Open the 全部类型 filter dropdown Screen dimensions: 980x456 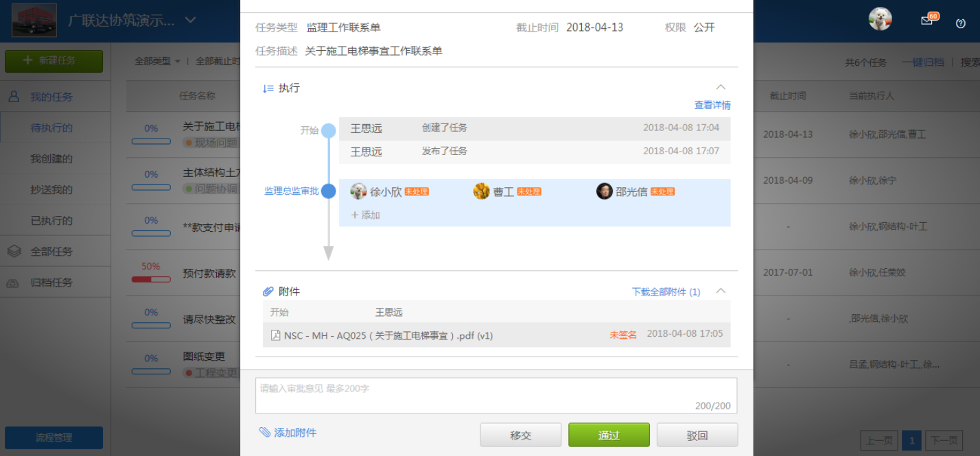tap(157, 62)
